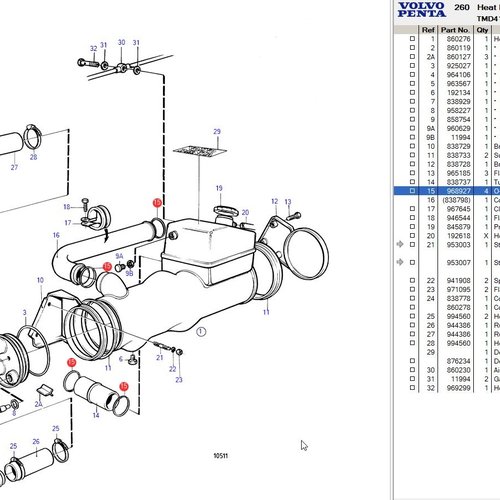Tick the checkbox for ref 19 row
This screenshot has height=500, width=500.
click(412, 226)
